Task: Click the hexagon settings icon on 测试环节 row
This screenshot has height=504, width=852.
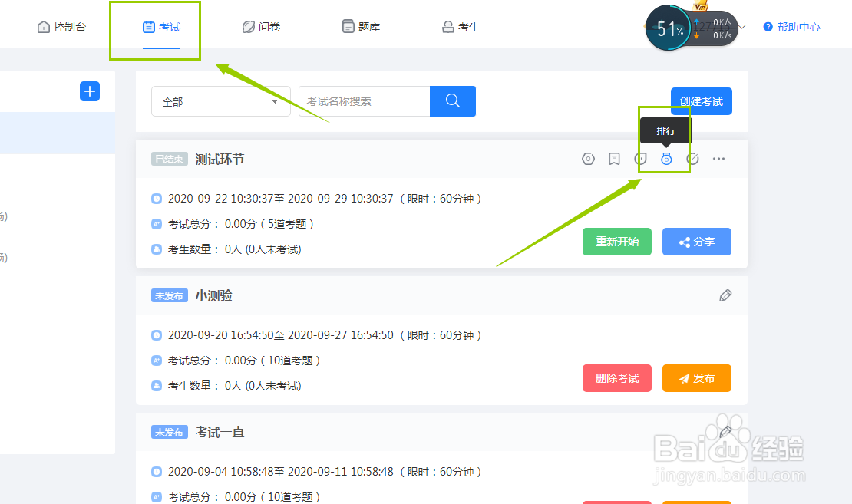Action: (x=588, y=159)
